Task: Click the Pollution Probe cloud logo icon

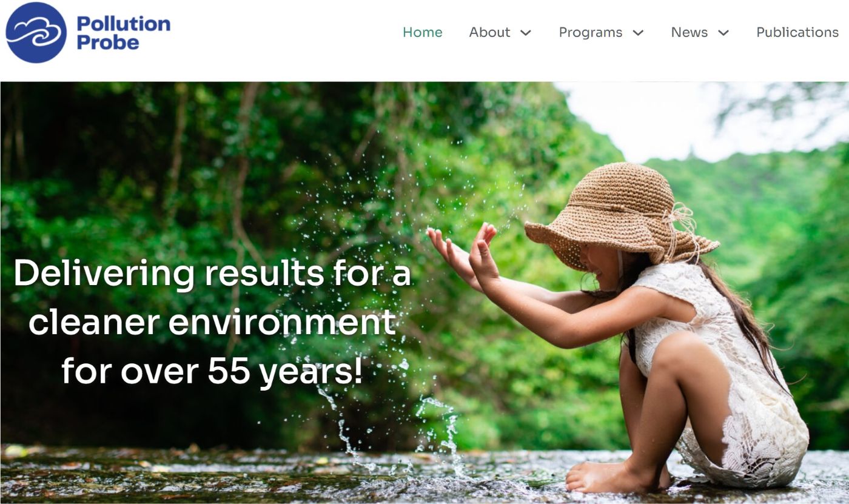Action: click(x=36, y=33)
